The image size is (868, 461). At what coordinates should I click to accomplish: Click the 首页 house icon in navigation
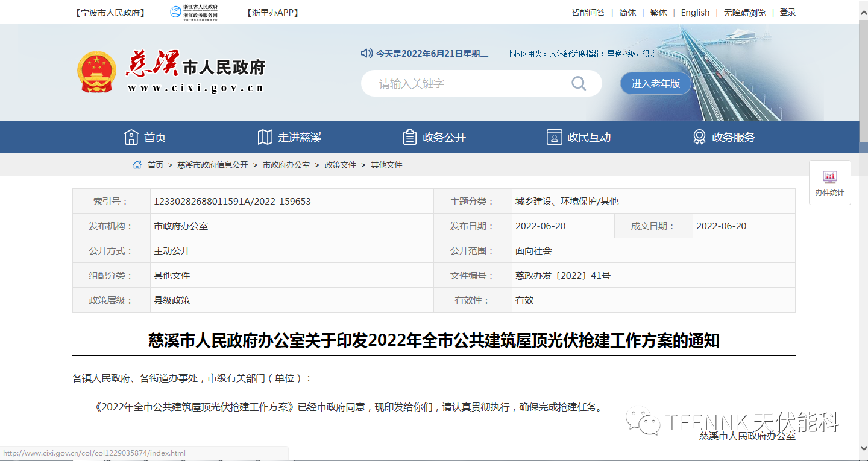click(x=131, y=137)
